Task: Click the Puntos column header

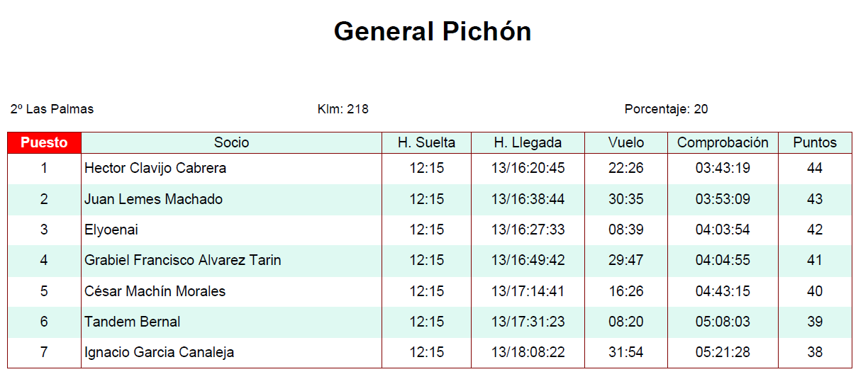Action: click(x=814, y=142)
